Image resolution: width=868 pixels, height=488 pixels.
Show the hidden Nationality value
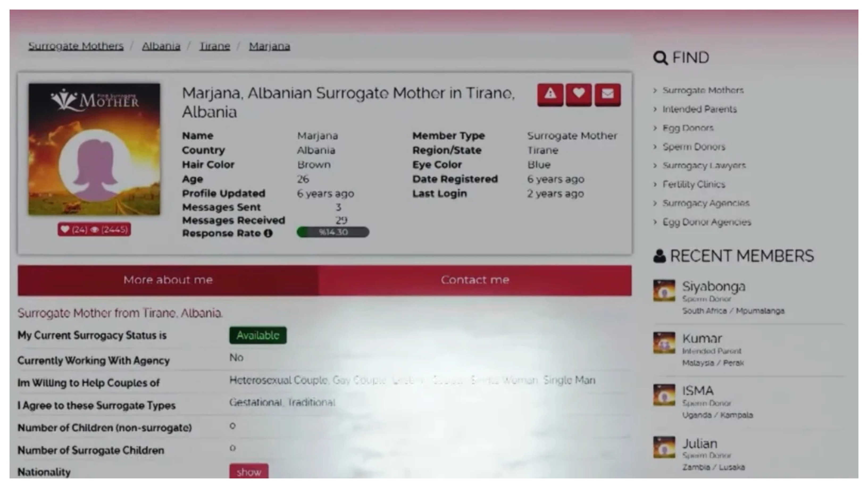[249, 472]
